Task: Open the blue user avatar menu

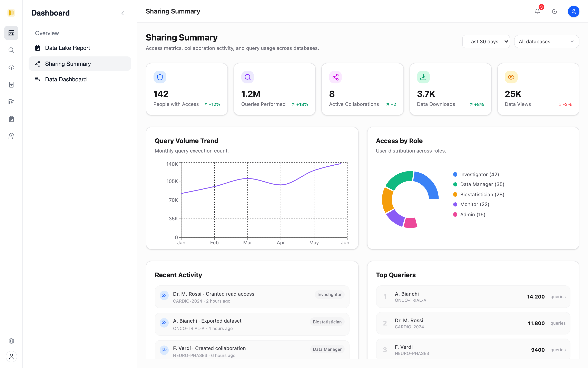Action: point(574,11)
